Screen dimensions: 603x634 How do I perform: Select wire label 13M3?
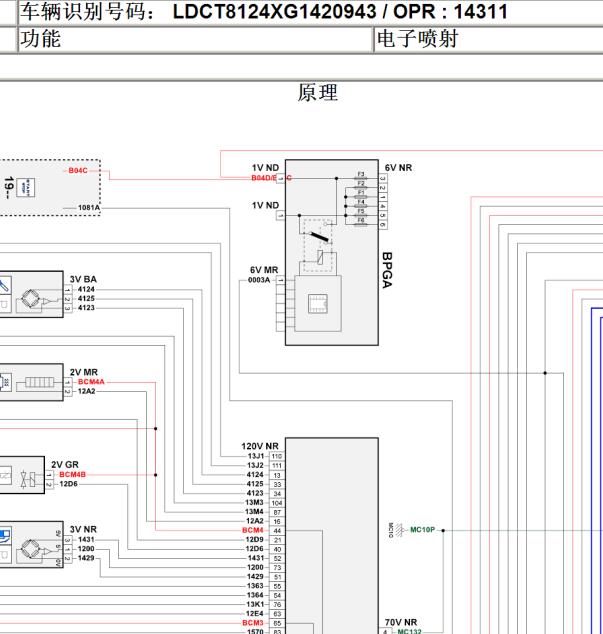[x=254, y=503]
